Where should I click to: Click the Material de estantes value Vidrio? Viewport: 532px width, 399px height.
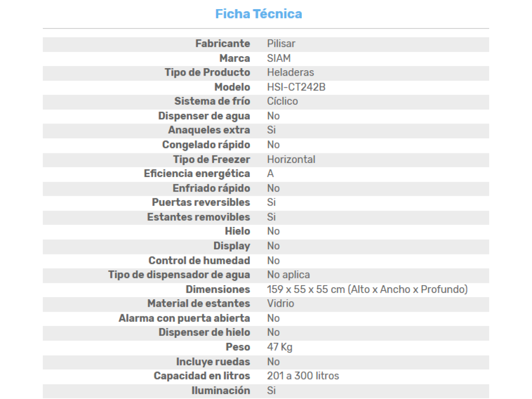281,303
